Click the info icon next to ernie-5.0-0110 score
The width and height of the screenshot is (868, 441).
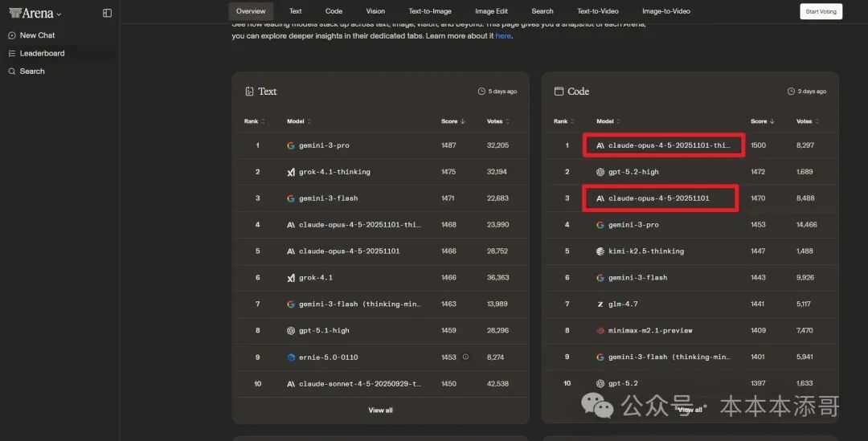[465, 357]
